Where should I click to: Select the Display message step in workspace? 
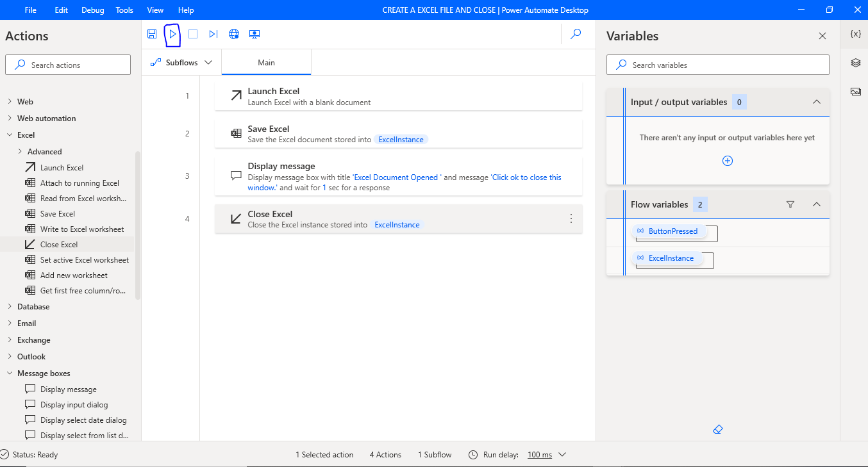coord(398,176)
